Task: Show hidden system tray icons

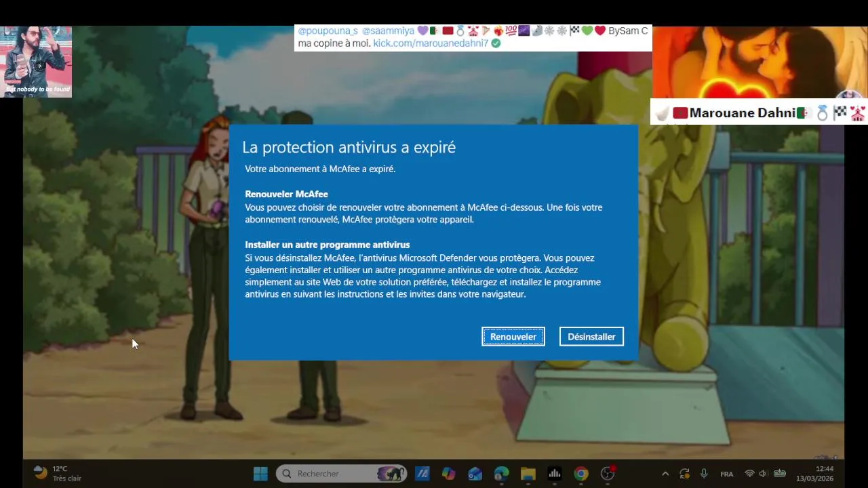Action: [x=665, y=474]
